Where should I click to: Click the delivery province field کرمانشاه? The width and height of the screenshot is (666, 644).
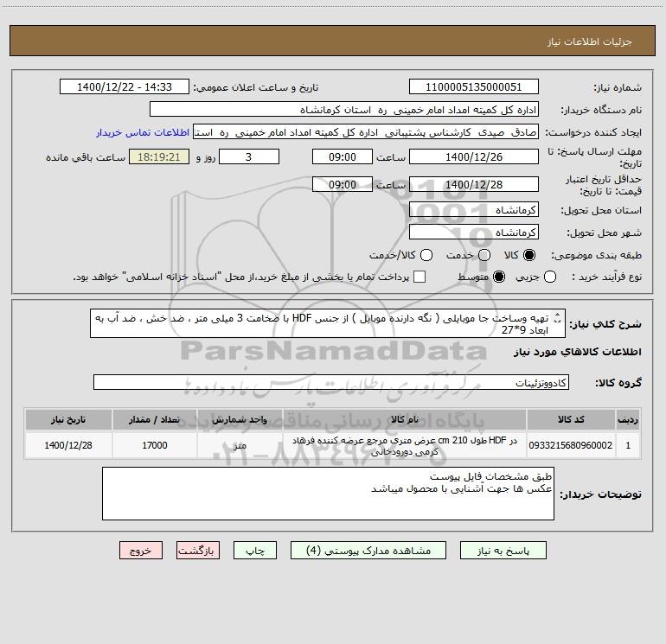tap(474, 210)
